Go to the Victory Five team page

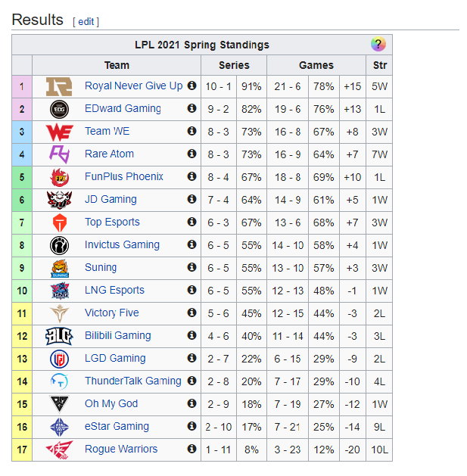pyautogui.click(x=112, y=313)
